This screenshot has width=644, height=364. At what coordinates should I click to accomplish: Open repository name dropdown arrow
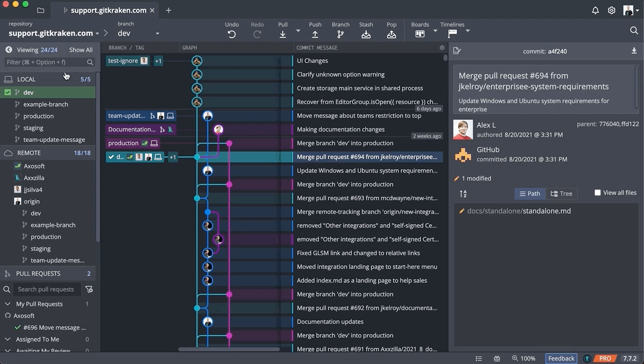97,33
